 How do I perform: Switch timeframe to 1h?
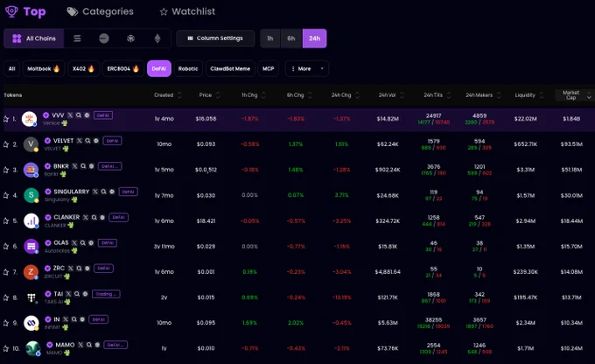coord(270,38)
